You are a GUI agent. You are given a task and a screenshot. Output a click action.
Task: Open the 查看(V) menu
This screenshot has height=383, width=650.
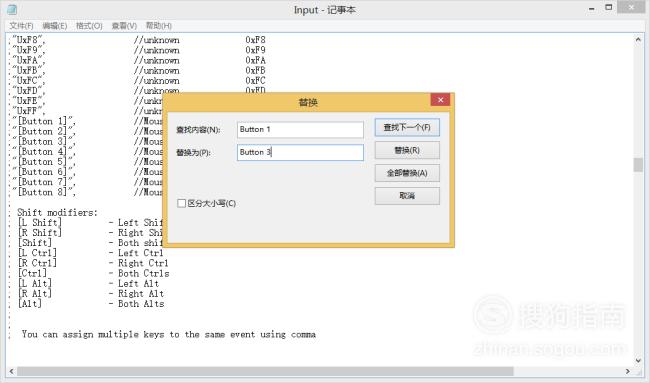pos(124,26)
